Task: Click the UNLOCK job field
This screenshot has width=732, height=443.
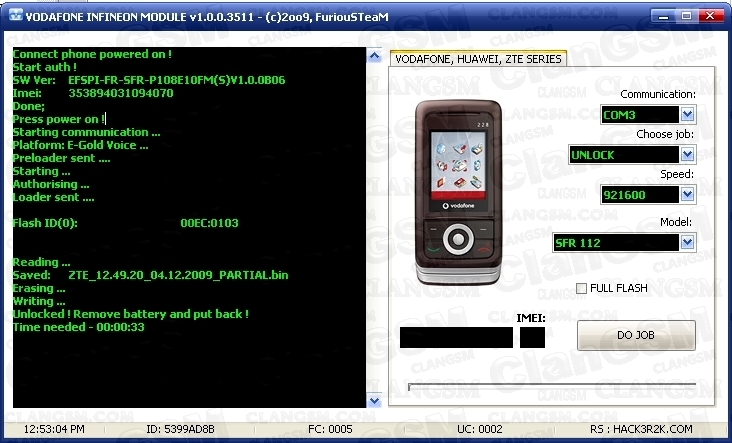Action: (x=624, y=155)
